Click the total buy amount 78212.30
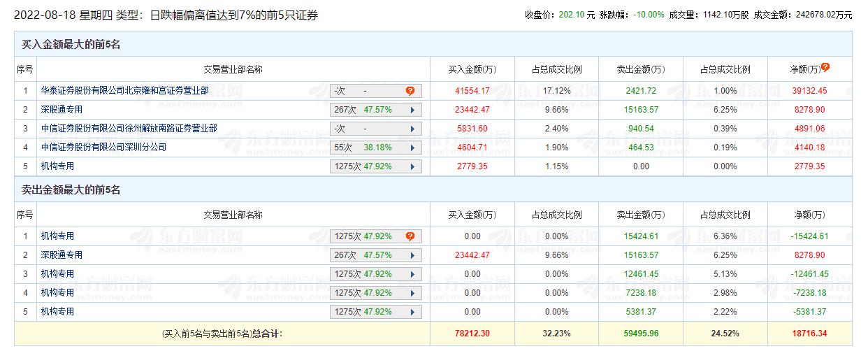Screen dimensions: 868x358 point(472,334)
